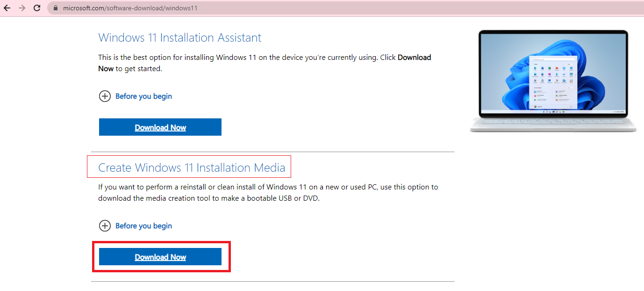Expand the plus icon under Installation Assistant
The width and height of the screenshot is (644, 291).
click(x=105, y=96)
